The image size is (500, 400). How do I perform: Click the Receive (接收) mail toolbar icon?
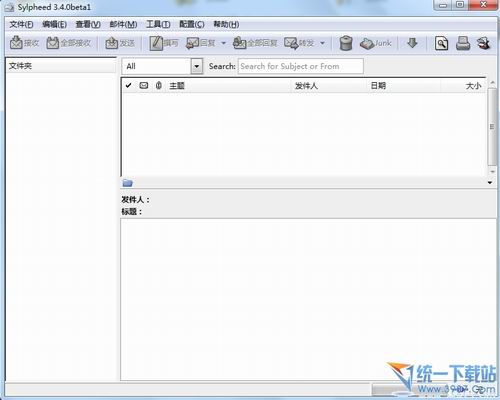click(x=16, y=43)
